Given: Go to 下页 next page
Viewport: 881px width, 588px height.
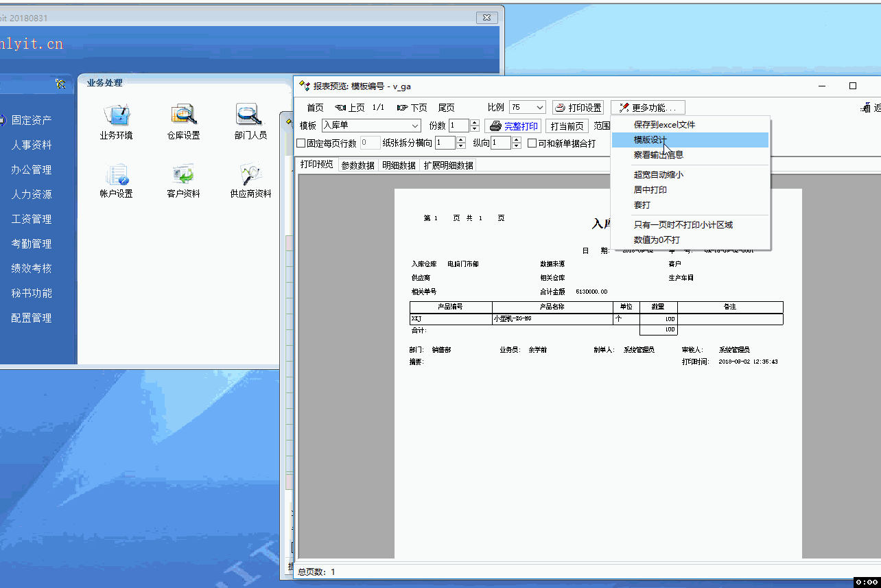Looking at the screenshot, I should point(412,108).
